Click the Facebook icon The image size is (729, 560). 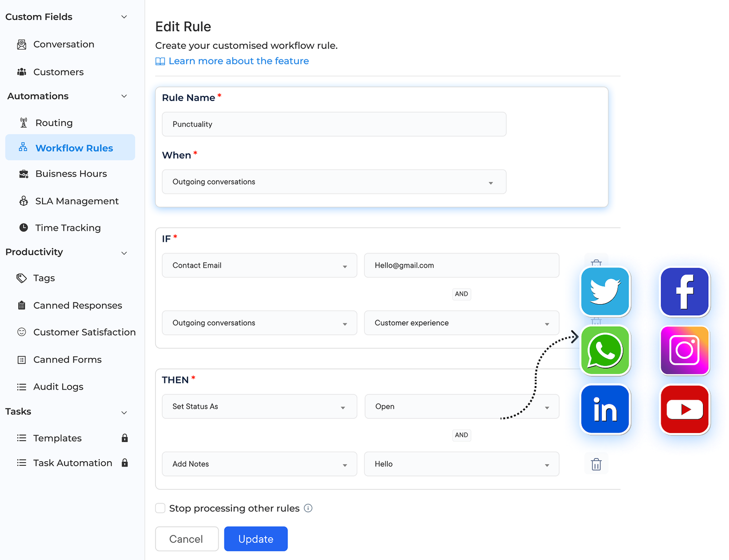tap(685, 292)
